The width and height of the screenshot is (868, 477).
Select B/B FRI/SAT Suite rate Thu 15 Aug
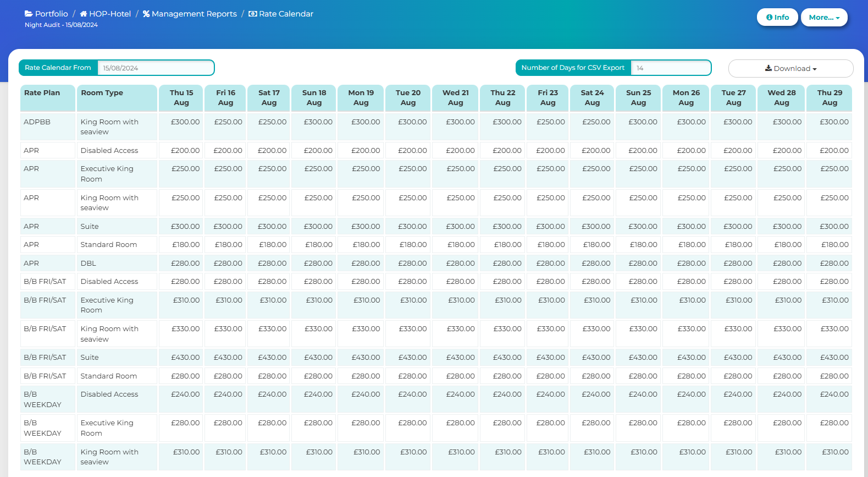181,357
